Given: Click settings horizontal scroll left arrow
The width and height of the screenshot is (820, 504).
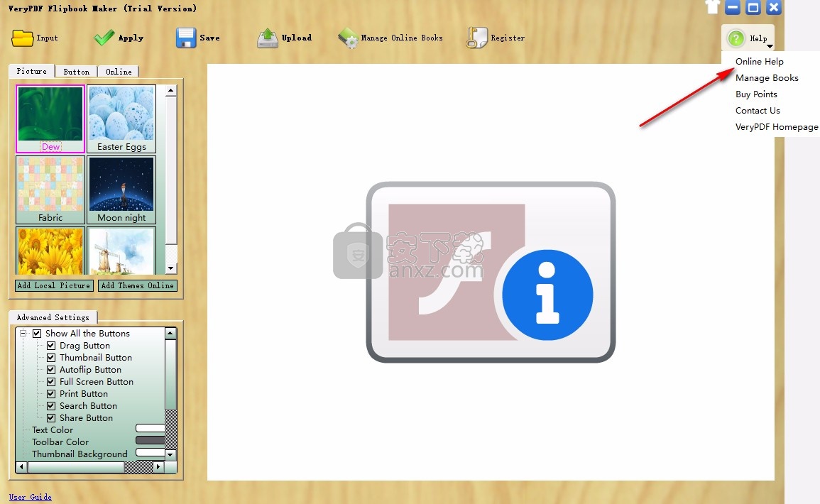Looking at the screenshot, I should pyautogui.click(x=21, y=467).
